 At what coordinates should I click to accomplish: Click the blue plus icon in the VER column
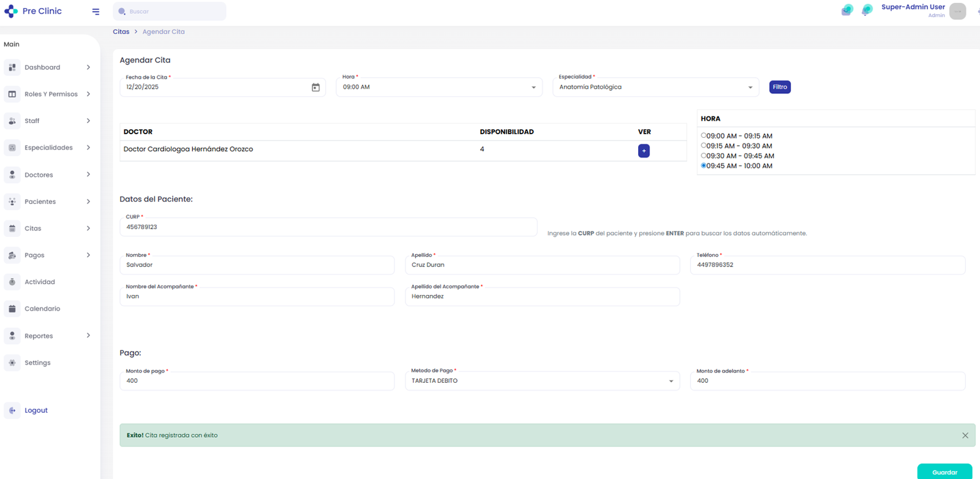point(644,151)
